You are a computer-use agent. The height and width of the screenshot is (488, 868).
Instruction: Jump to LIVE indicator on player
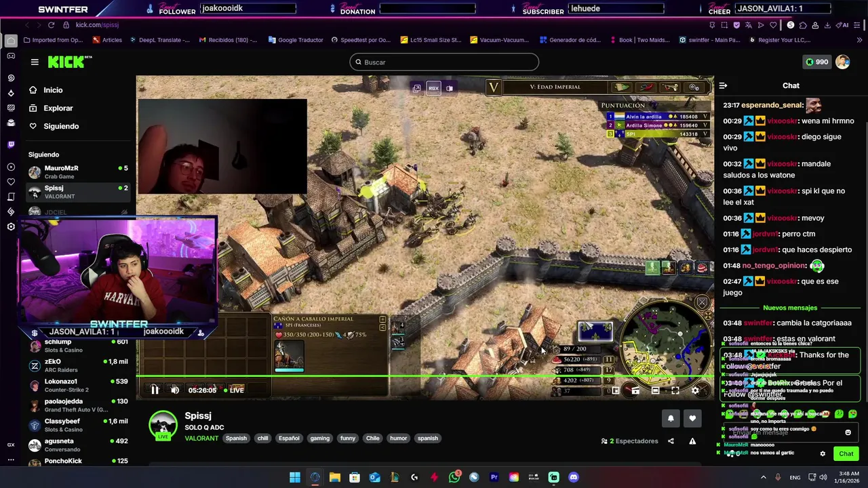click(233, 390)
